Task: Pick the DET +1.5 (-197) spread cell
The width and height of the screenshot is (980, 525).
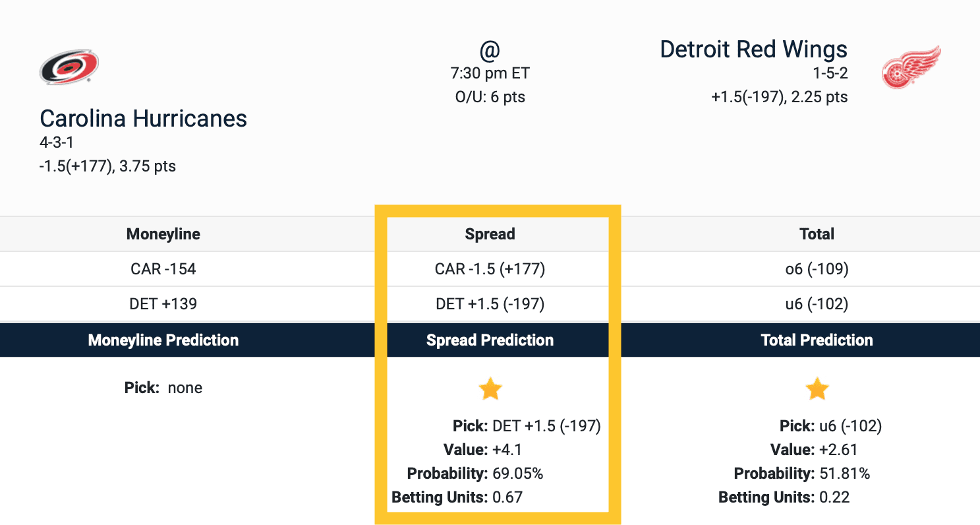Action: 490,304
